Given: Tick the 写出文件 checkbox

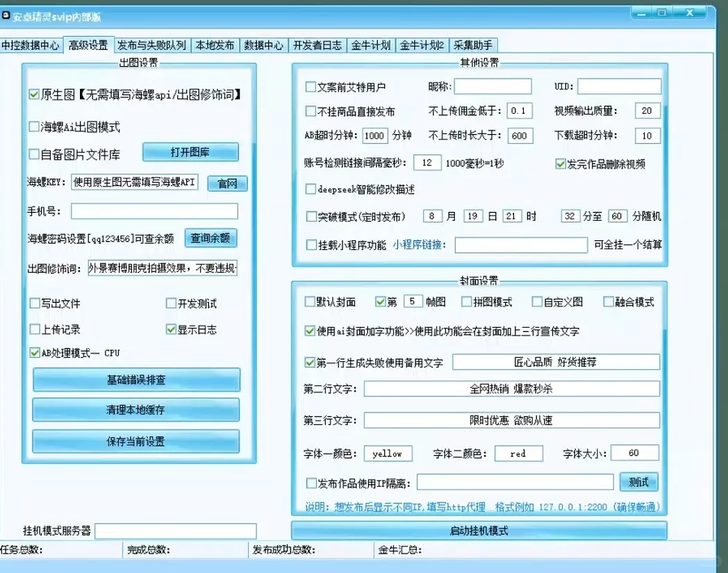Looking at the screenshot, I should [x=35, y=304].
